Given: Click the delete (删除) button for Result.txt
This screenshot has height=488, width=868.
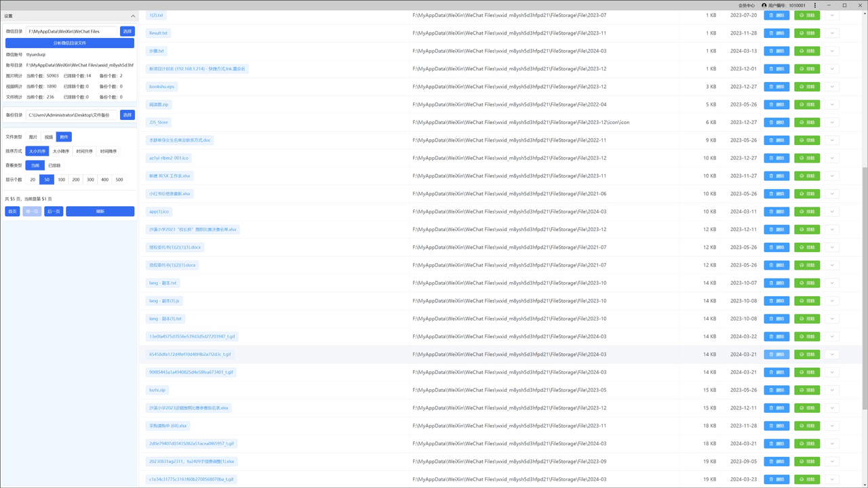Looking at the screenshot, I should pos(776,33).
